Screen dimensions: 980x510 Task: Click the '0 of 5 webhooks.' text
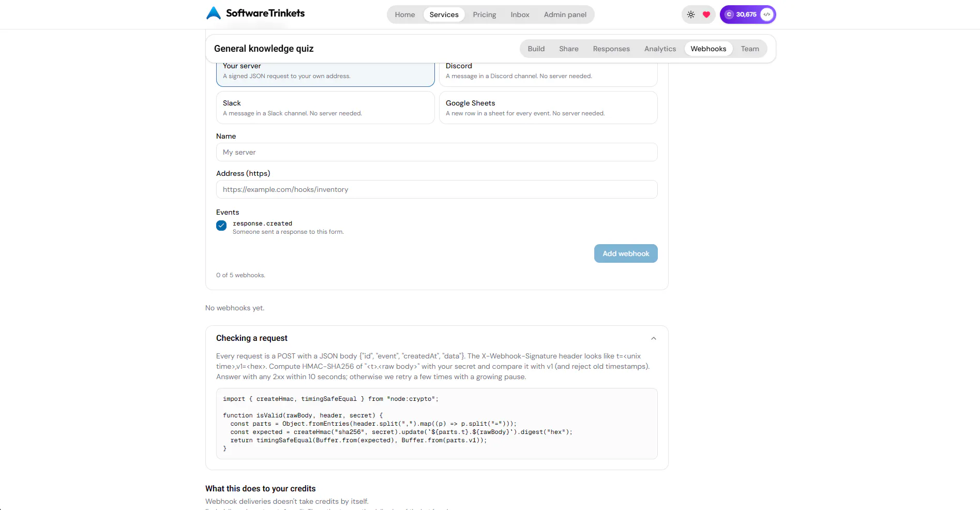click(x=240, y=275)
